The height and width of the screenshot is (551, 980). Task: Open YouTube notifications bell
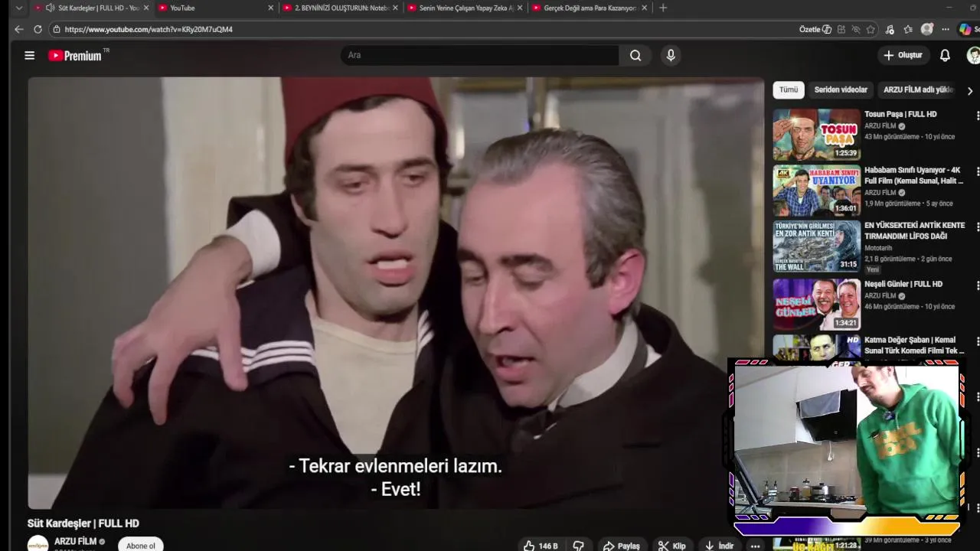click(x=945, y=55)
